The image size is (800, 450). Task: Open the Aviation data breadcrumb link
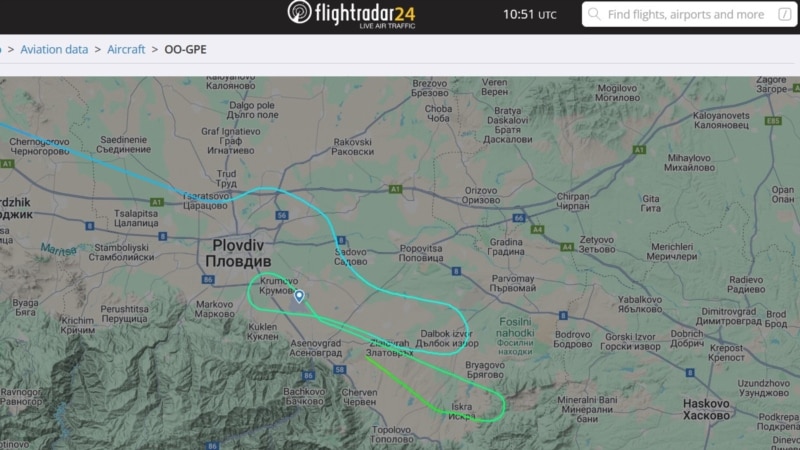click(54, 49)
